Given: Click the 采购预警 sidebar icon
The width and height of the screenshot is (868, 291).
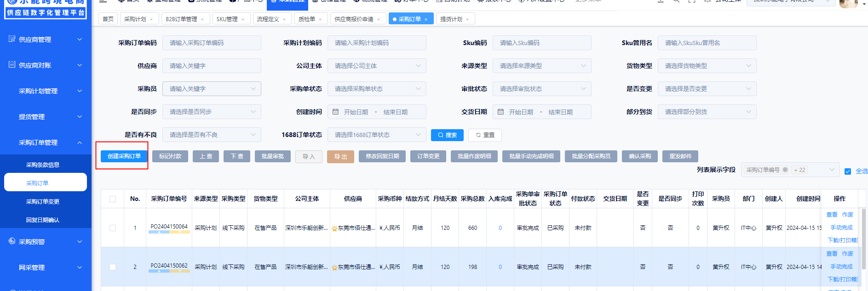Looking at the screenshot, I should pyautogui.click(x=12, y=241).
